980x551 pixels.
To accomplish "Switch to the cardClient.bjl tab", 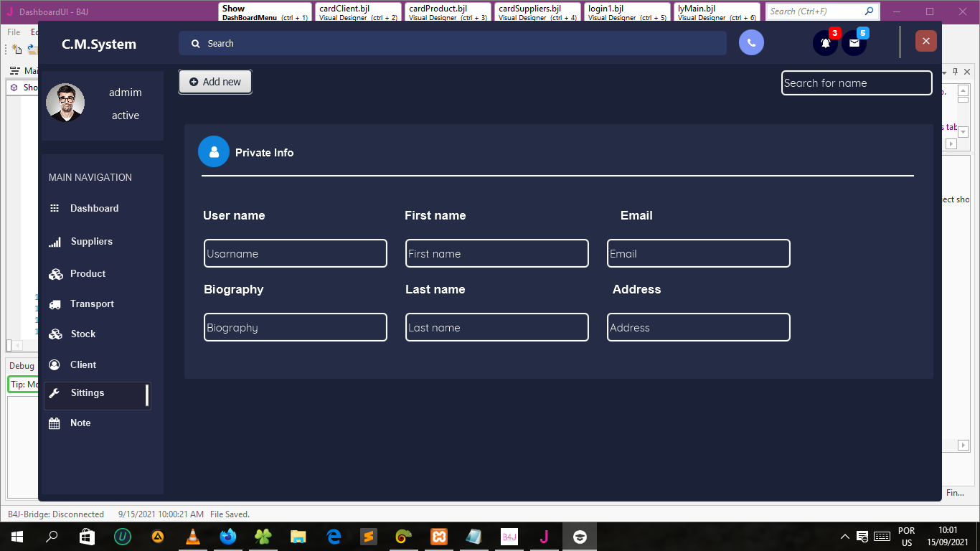I will tap(359, 12).
